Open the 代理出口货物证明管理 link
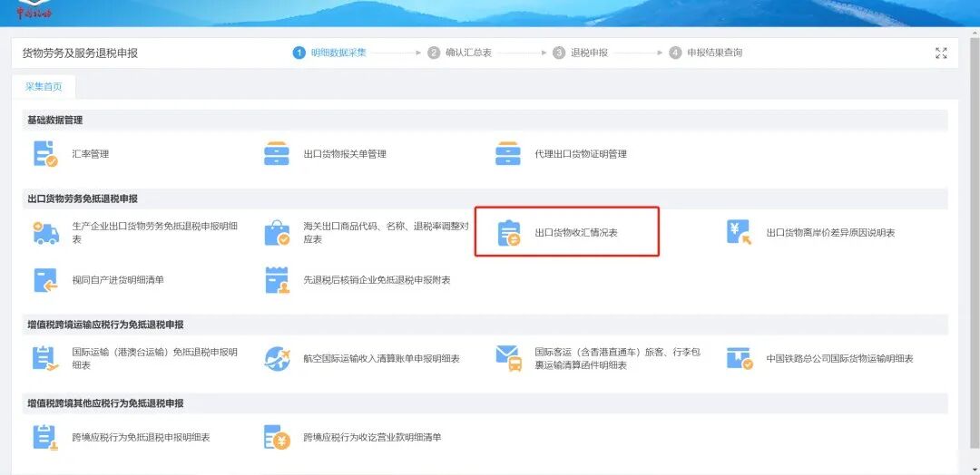This screenshot has width=980, height=475. pos(581,153)
